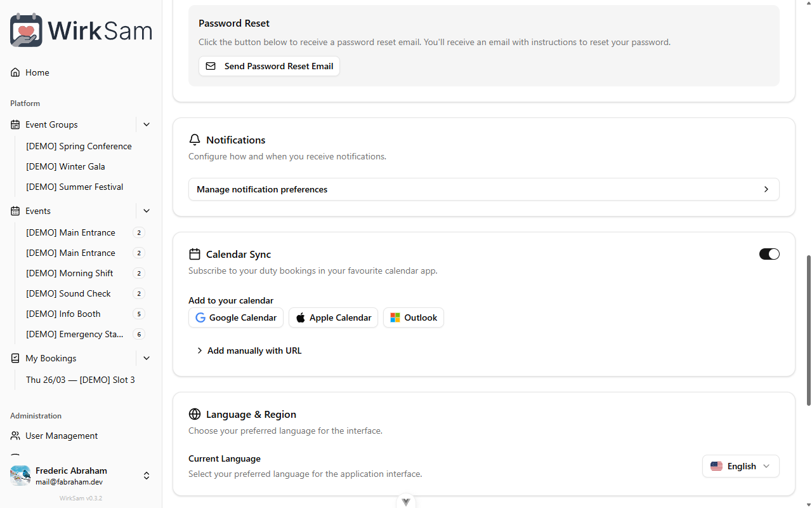Open Manage notification preferences
This screenshot has height=508, width=812.
coord(483,189)
